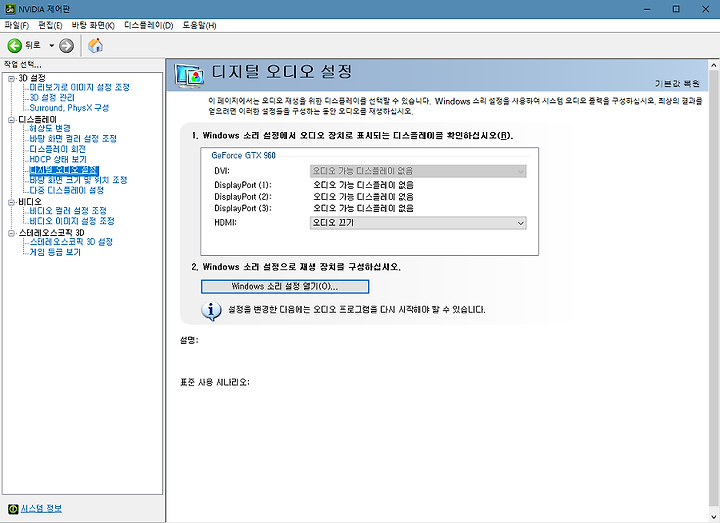Screen dimensions: 720x523
Task: Open the back history dropdown arrow
Action: tap(51, 45)
